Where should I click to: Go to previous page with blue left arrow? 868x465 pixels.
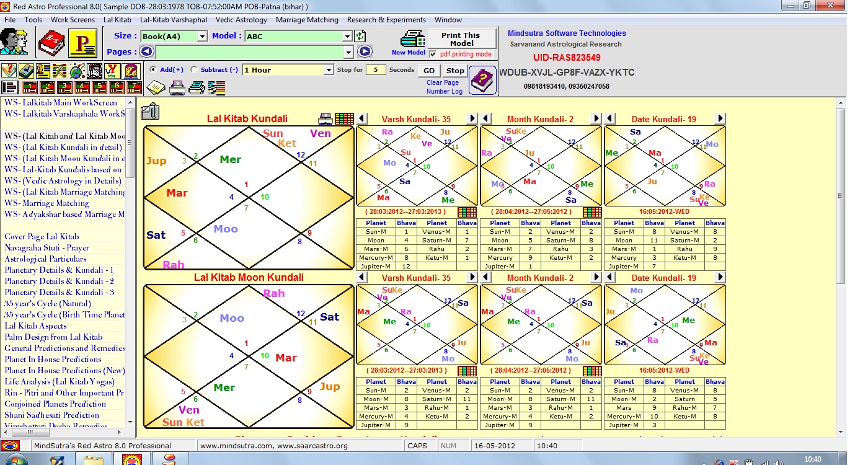point(148,52)
